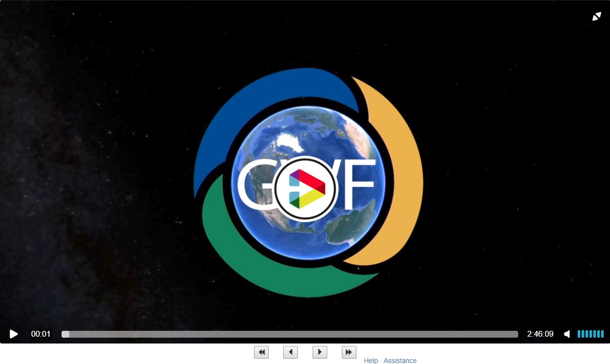Screen dimensions: 610x364
Task: Click the double-arrow rewind button
Action: [261, 352]
